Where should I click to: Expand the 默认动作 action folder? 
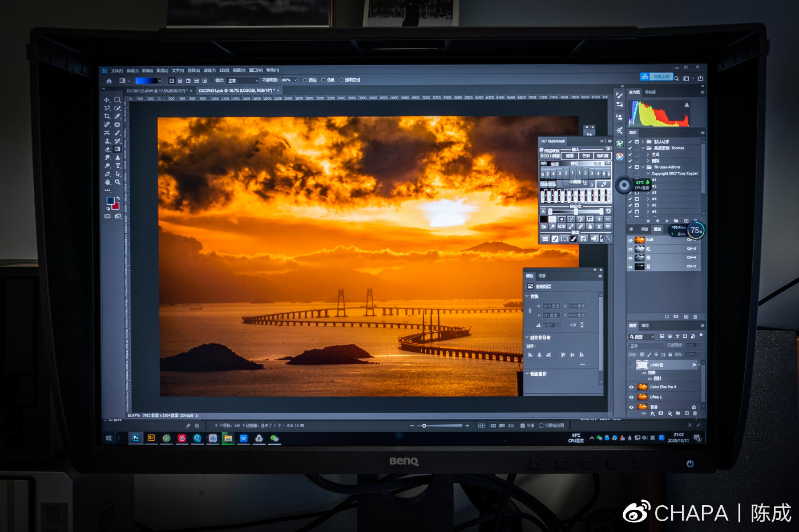pos(643,141)
